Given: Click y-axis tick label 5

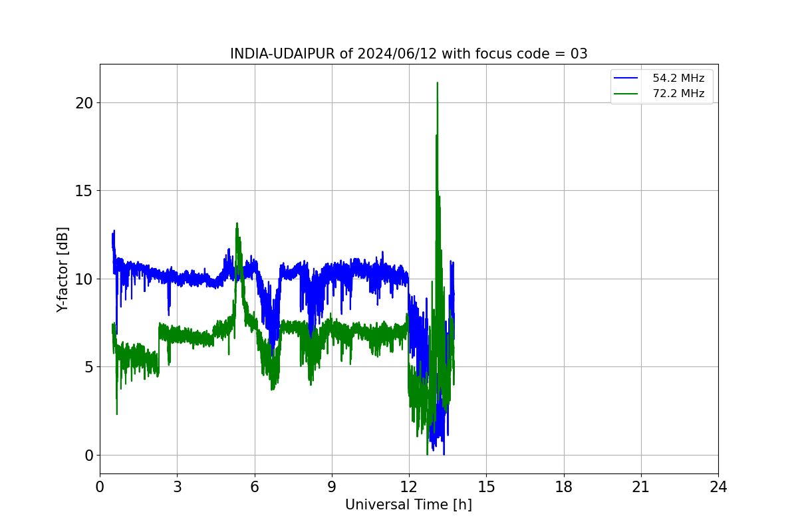Looking at the screenshot, I should [88, 367].
